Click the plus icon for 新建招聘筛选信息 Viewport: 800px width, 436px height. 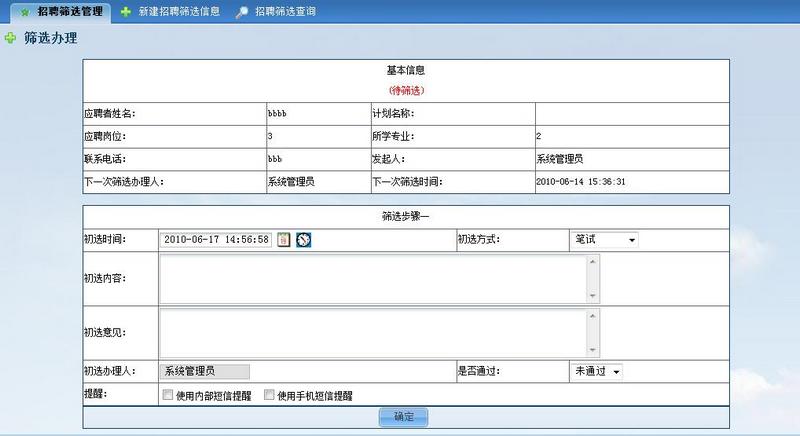(x=126, y=12)
